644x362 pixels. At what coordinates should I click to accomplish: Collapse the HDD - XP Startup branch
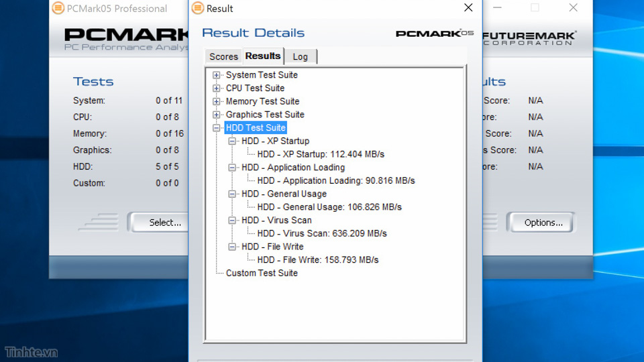pos(232,141)
